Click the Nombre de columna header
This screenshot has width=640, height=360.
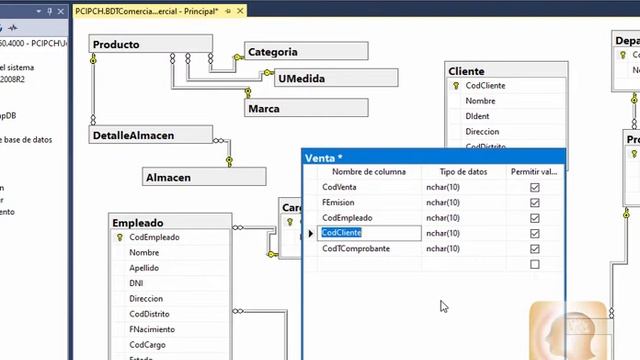coord(369,172)
